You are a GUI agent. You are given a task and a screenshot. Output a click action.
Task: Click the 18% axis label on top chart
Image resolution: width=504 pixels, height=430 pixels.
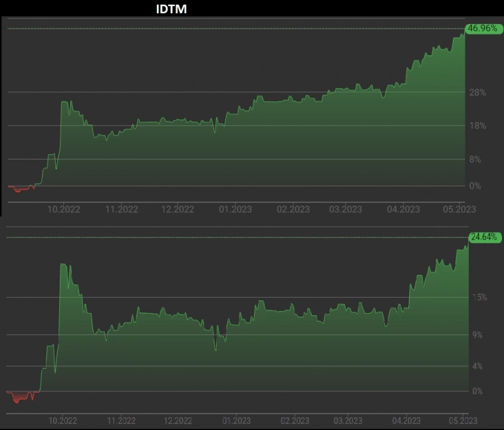point(477,126)
